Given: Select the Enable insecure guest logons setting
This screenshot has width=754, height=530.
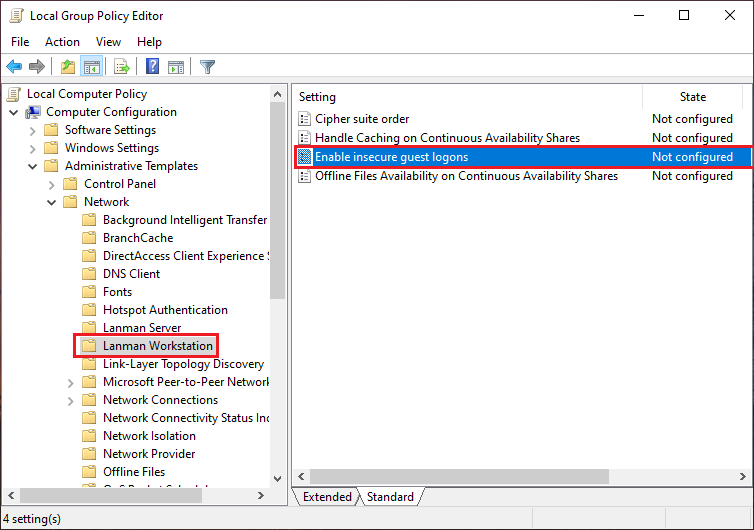Looking at the screenshot, I should [391, 157].
